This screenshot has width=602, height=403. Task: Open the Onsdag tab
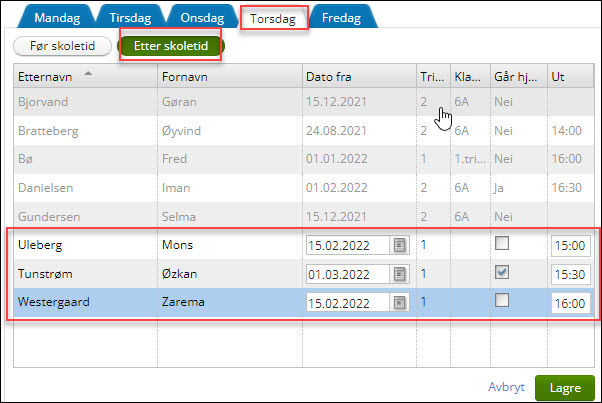[202, 18]
